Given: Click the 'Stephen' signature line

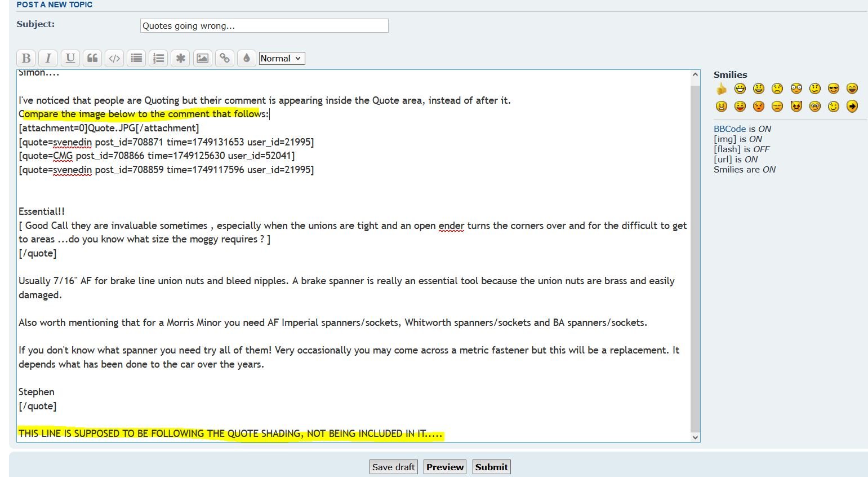Looking at the screenshot, I should (x=37, y=392).
